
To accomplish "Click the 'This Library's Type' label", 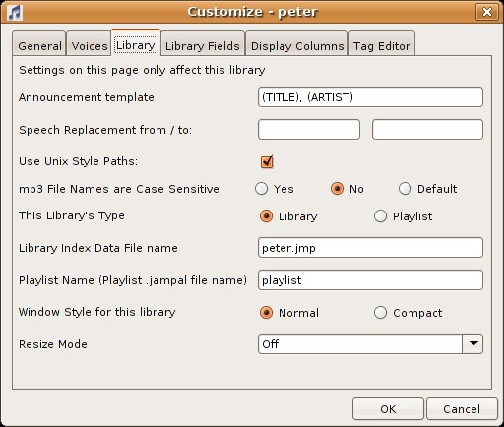I will click(72, 215).
